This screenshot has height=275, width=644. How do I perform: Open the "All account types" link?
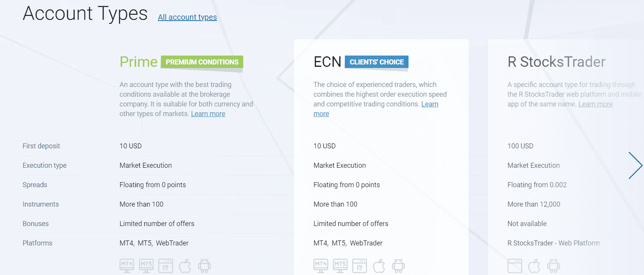(x=187, y=17)
